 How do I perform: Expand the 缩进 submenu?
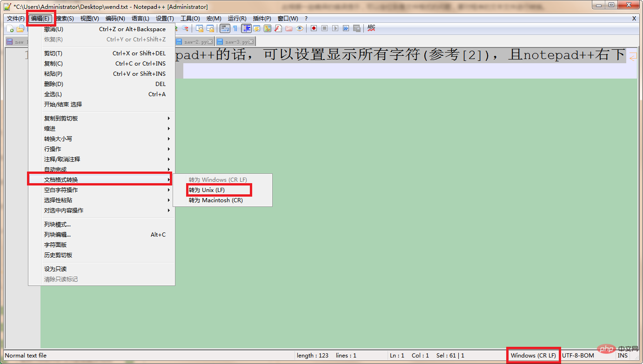click(x=101, y=129)
